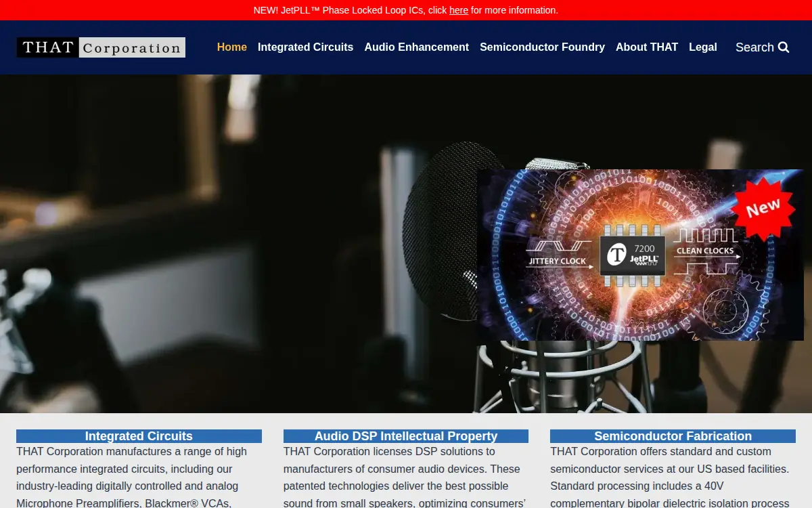Click text "THAT Corporation offers standard and custom"
Screen dimensions: 812x508
coord(660,452)
